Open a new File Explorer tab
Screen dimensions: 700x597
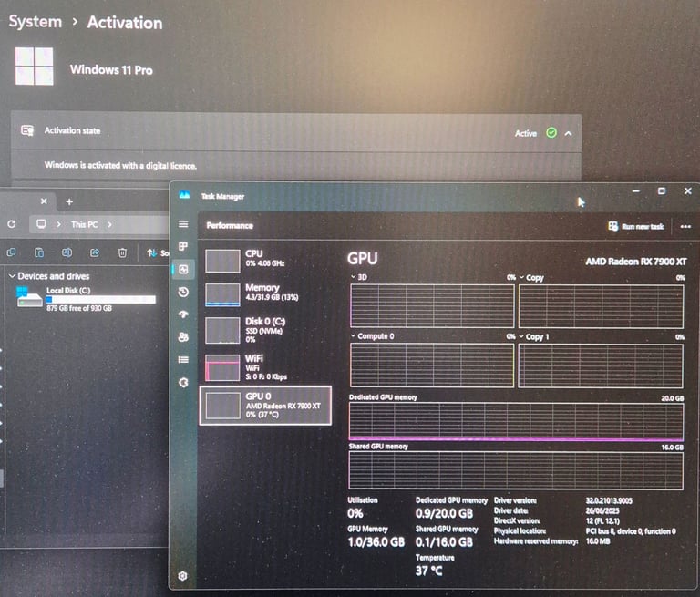click(69, 201)
